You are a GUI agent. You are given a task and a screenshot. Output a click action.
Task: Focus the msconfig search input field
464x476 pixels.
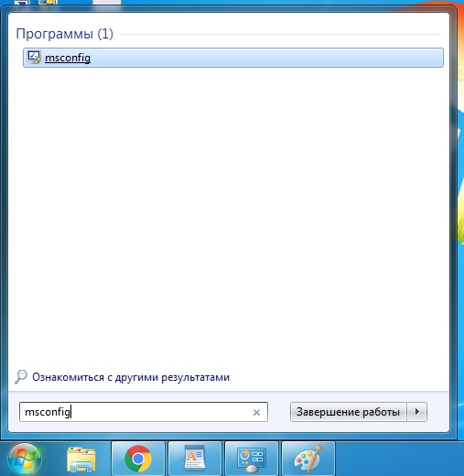pyautogui.click(x=144, y=412)
